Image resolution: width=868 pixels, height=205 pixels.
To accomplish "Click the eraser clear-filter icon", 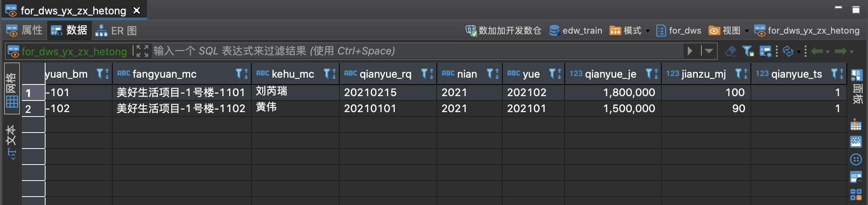I will click(x=731, y=51).
